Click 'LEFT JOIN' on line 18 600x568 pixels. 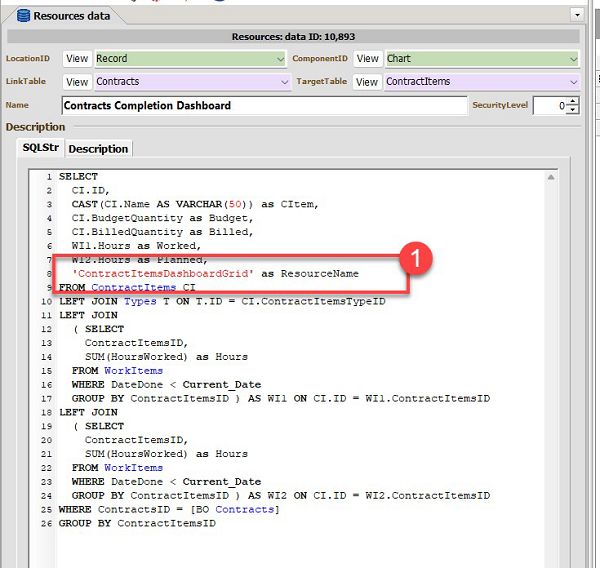[x=88, y=412]
